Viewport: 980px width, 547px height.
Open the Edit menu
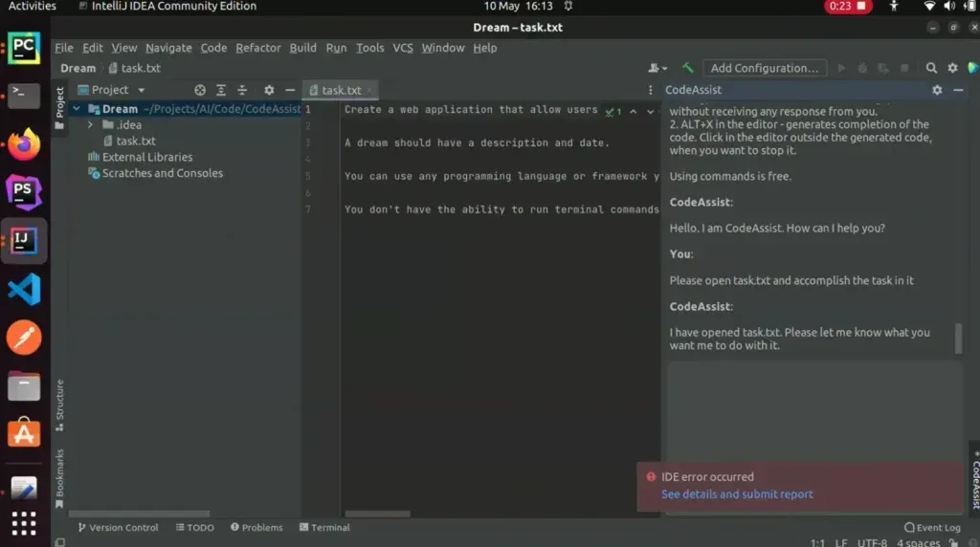coord(93,48)
